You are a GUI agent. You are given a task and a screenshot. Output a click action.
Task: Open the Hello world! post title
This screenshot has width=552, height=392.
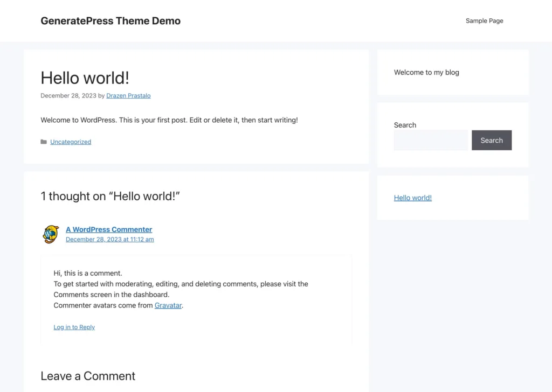click(x=85, y=78)
